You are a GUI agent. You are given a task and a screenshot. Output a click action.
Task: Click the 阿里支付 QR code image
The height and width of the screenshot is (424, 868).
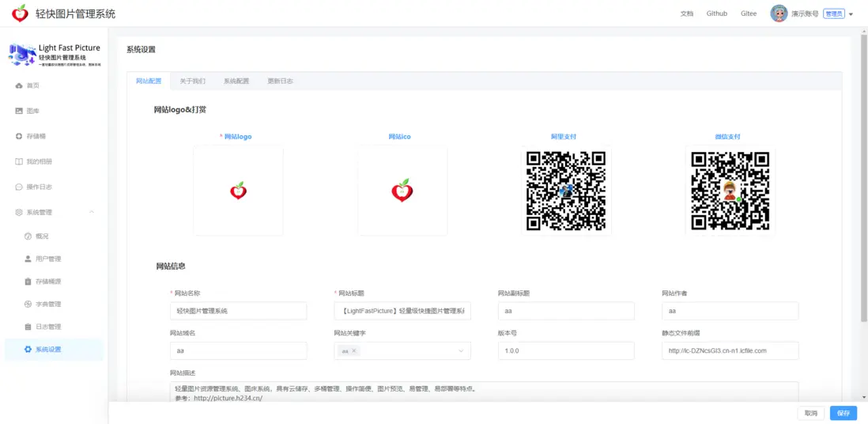(566, 191)
